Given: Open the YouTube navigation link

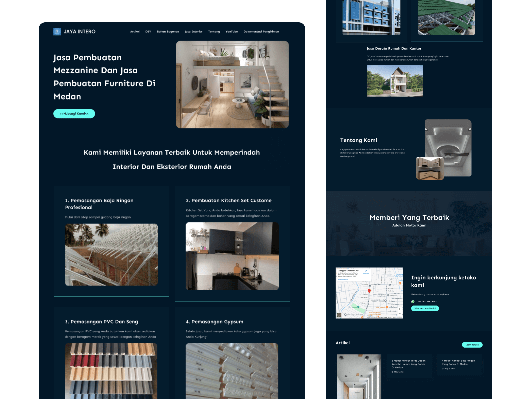Looking at the screenshot, I should [x=232, y=32].
